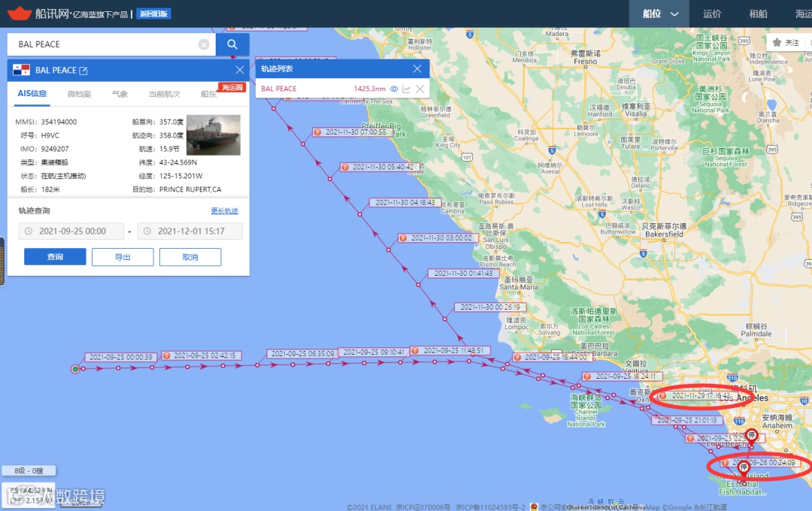812x511 pixels.
Task: Open the track chart icon for BAL PEACE
Action: coord(407,89)
